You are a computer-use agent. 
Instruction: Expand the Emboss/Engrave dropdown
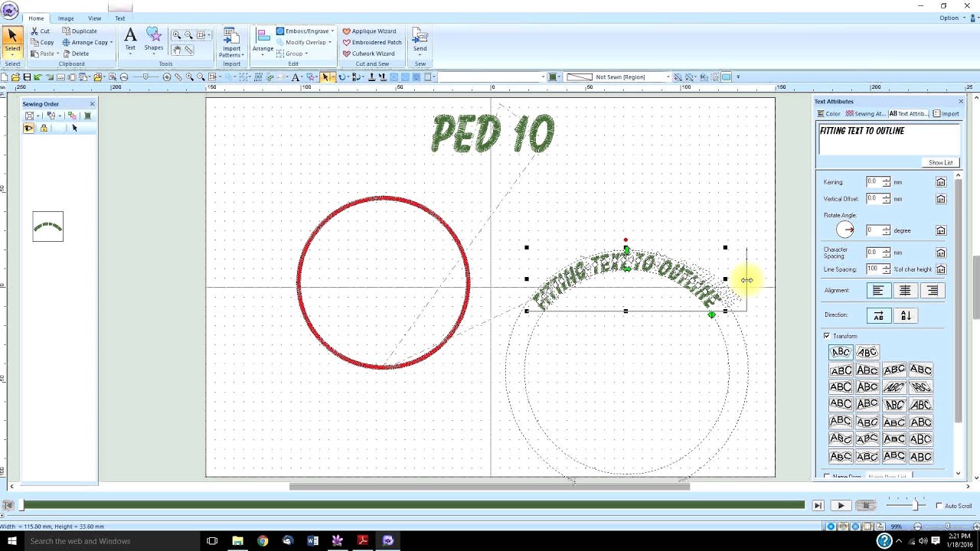click(x=333, y=31)
